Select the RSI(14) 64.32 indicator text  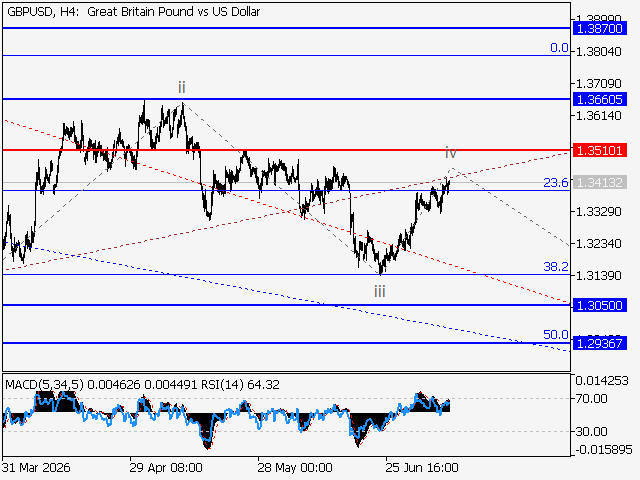tap(240, 384)
